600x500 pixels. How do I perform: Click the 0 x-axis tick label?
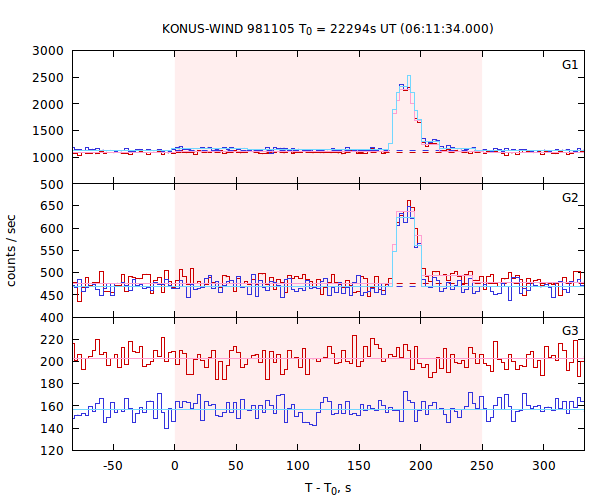(175, 466)
